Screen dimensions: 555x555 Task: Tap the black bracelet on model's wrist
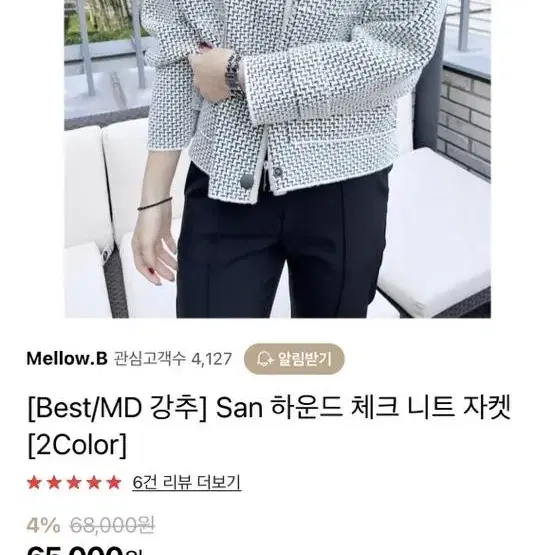pos(155,204)
